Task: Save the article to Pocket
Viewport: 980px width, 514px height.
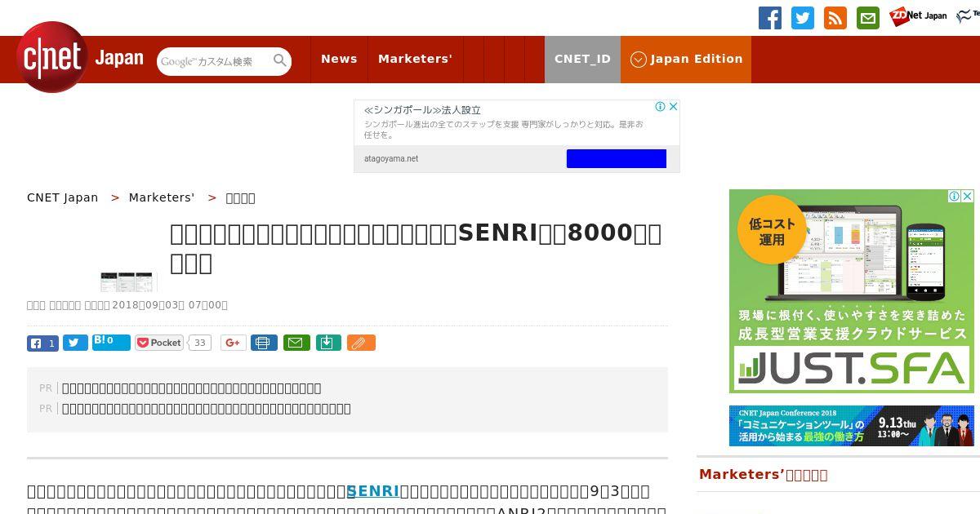Action: (158, 343)
